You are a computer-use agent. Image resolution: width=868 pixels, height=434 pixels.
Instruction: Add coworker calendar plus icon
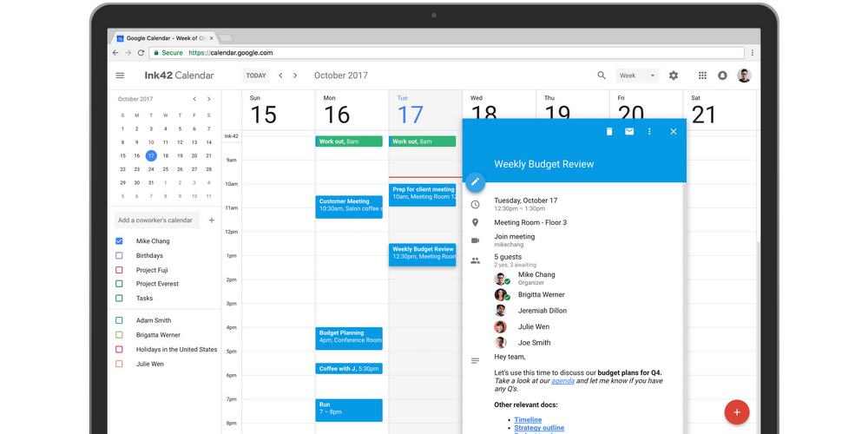pos(211,220)
